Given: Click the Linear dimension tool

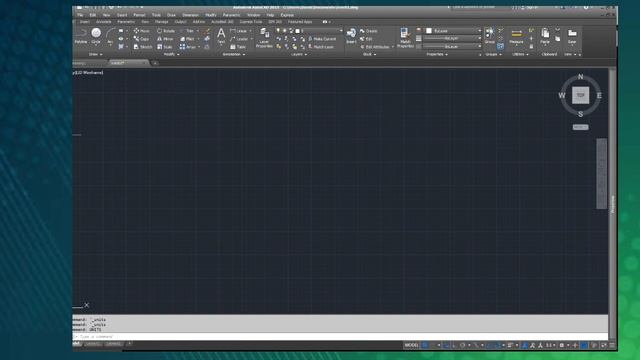Looking at the screenshot, I should (x=239, y=31).
